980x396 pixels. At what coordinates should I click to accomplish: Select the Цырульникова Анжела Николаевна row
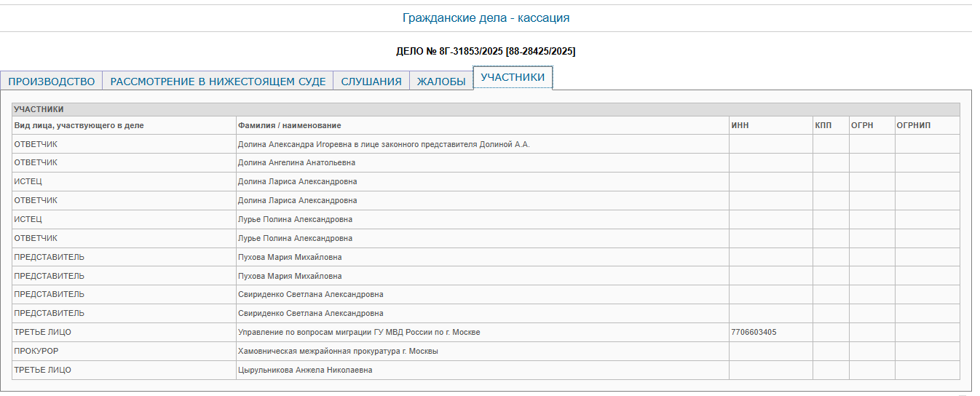[x=305, y=371]
